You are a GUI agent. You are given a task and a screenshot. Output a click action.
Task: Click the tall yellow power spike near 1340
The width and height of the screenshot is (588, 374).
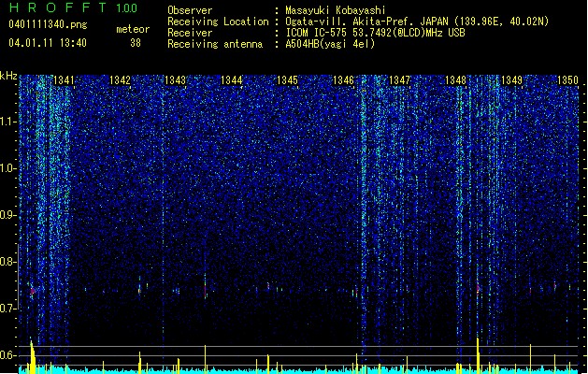point(33,357)
